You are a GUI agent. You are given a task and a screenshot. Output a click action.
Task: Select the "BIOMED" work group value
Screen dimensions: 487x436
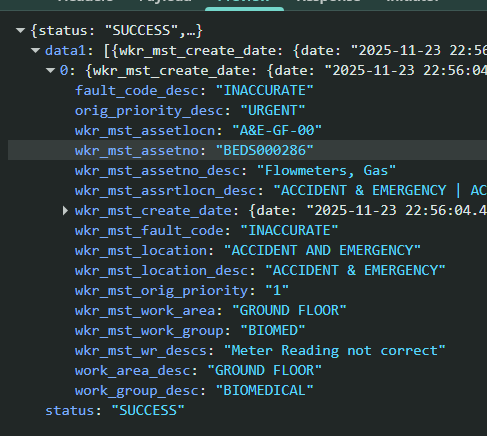click(x=273, y=331)
